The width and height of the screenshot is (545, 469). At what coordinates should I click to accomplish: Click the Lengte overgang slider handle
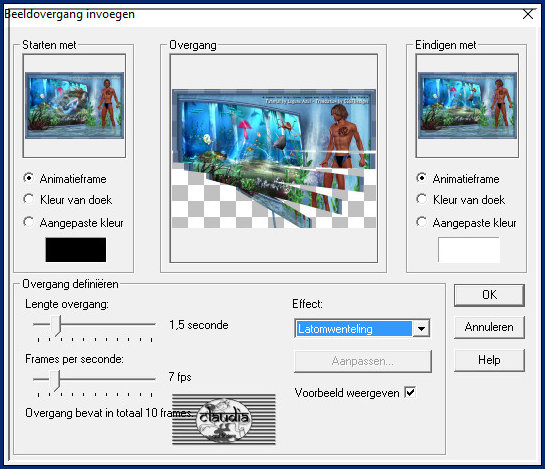coord(56,325)
